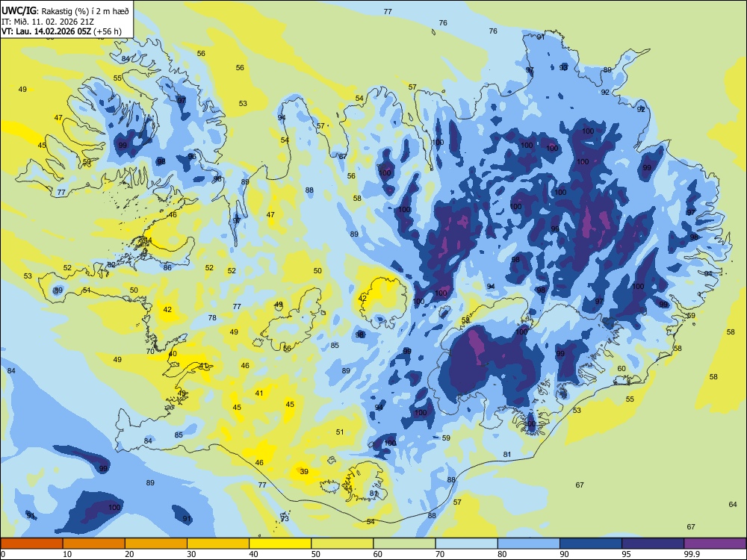
Task: Click the light green 60–70 legend swatch
Action: click(404, 544)
